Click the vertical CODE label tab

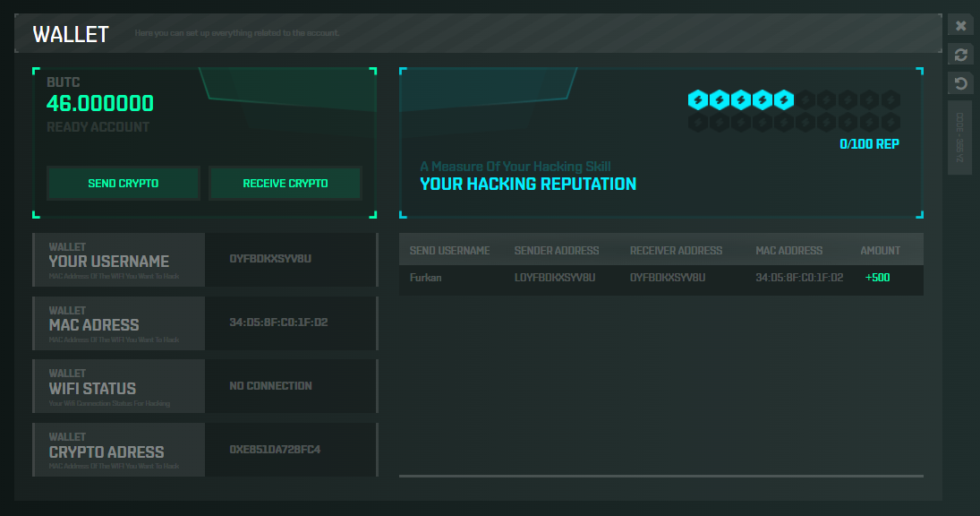coord(959,137)
